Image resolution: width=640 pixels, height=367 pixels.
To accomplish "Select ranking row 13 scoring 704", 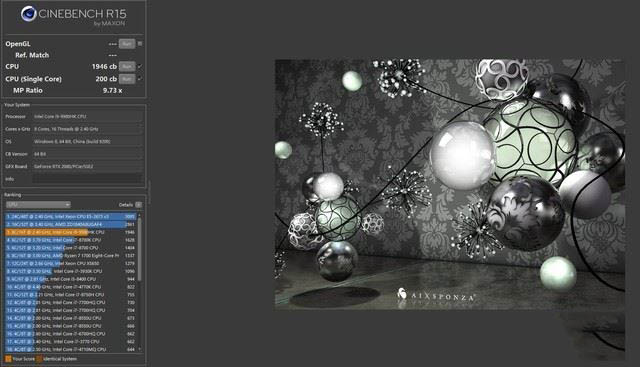I will click(71, 310).
